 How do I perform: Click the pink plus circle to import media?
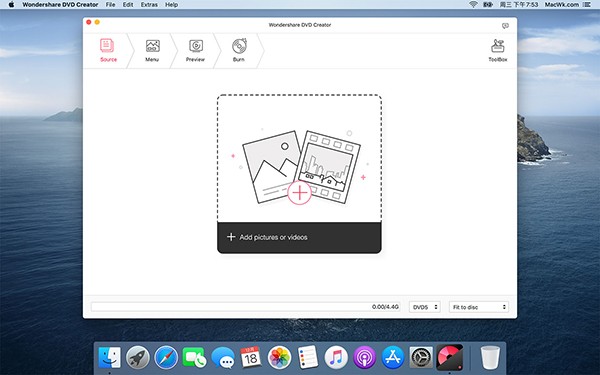pos(300,193)
